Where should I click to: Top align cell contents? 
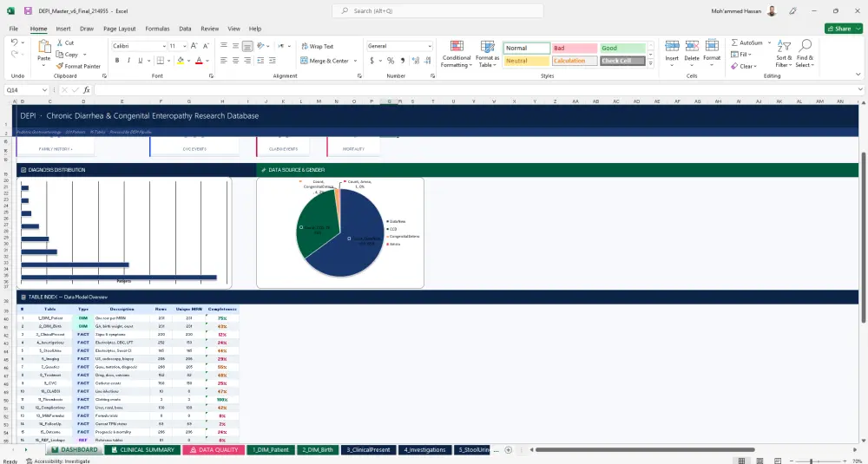(x=224, y=46)
